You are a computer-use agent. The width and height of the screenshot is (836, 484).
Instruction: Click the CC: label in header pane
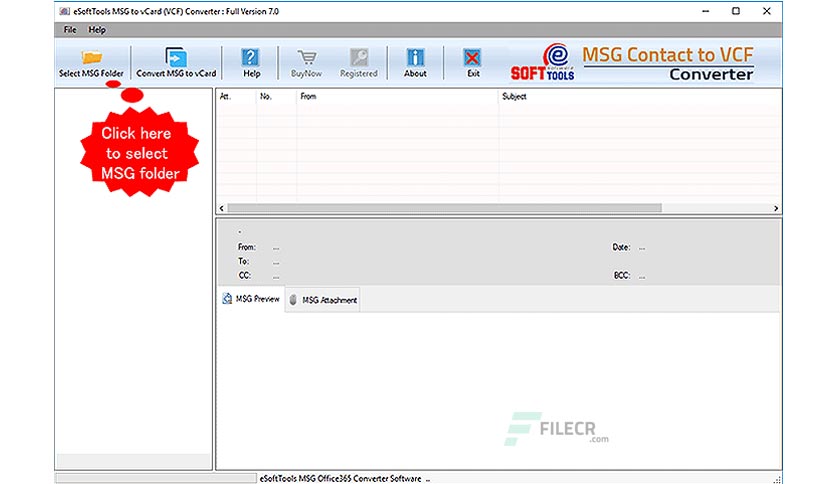pos(244,276)
